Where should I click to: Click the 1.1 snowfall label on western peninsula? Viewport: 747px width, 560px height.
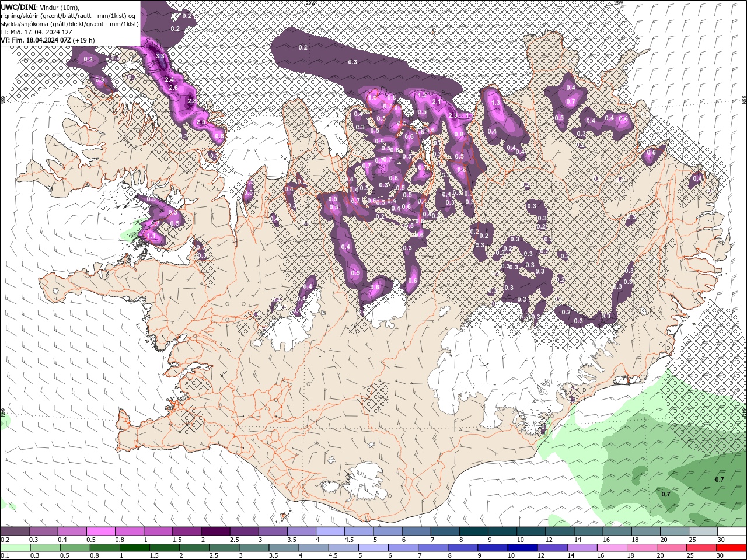click(152, 236)
